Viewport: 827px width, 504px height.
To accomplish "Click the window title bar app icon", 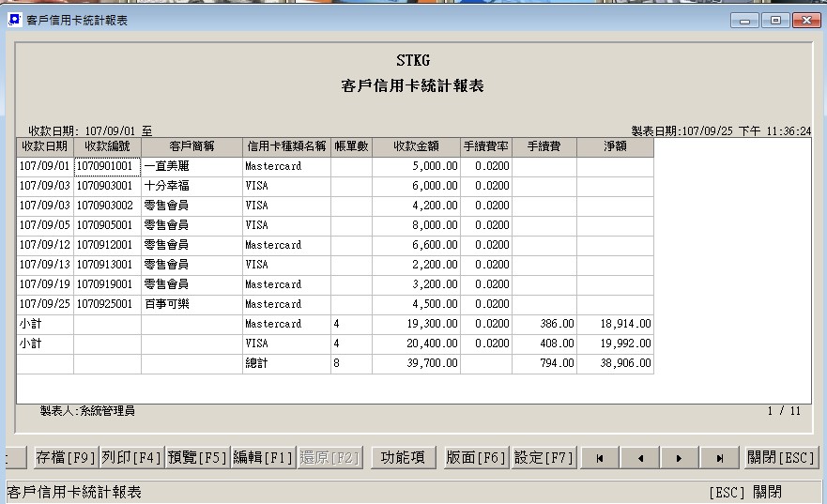I will click(x=14, y=20).
